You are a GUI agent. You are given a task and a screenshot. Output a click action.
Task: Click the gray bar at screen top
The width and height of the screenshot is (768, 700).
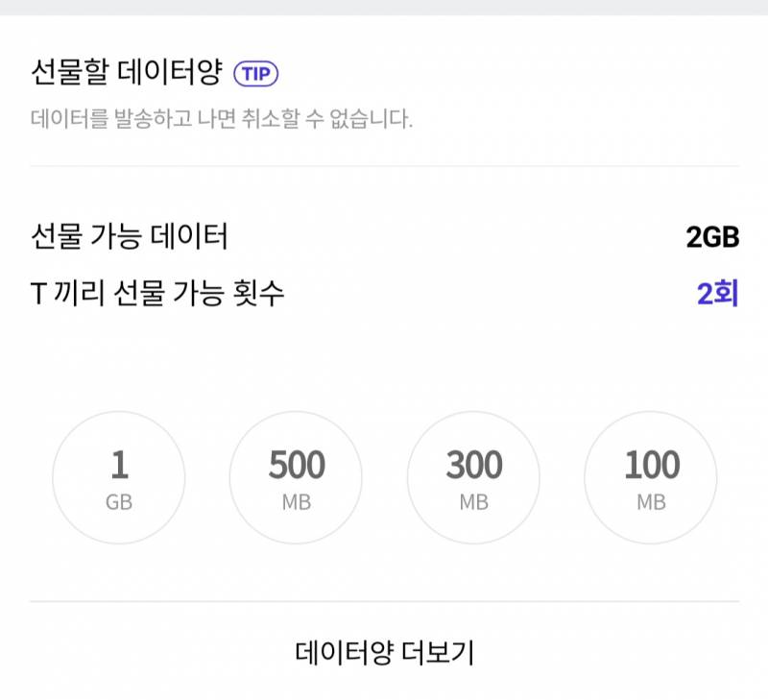384,8
